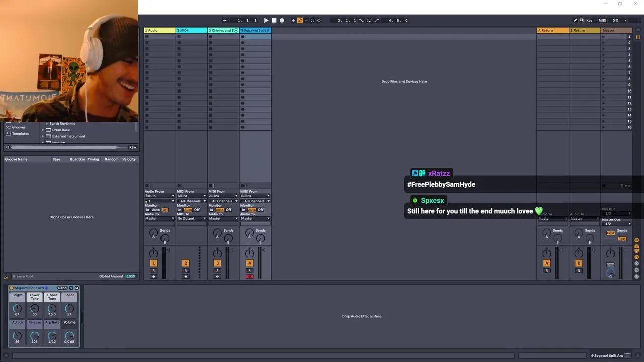644x362 pixels.
Task: Select the A Return track header
Action: 552,30
